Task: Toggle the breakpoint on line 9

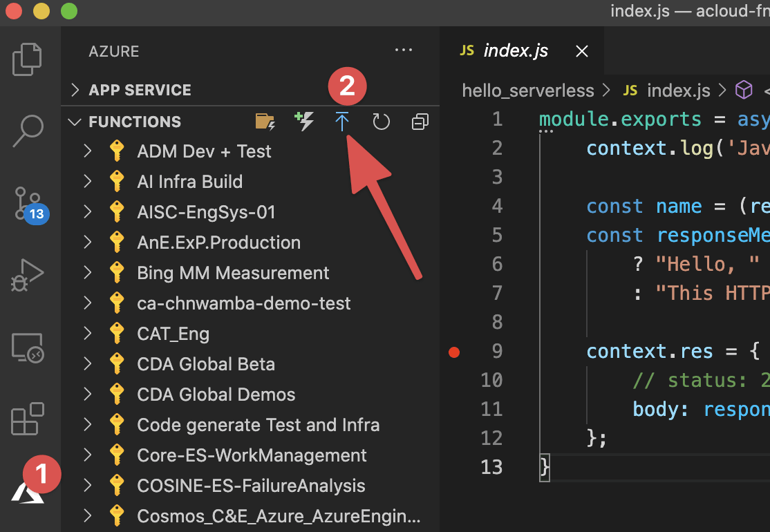Action: coord(454,352)
